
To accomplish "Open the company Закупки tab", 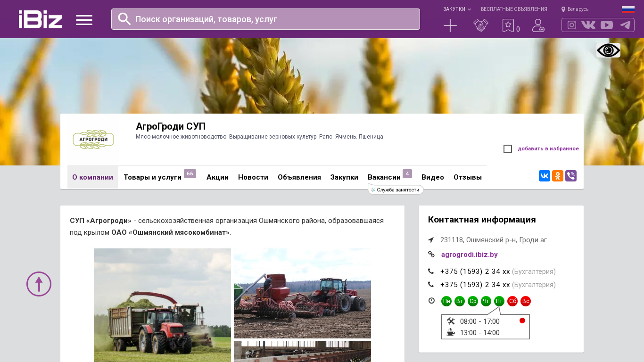I will click(344, 177).
